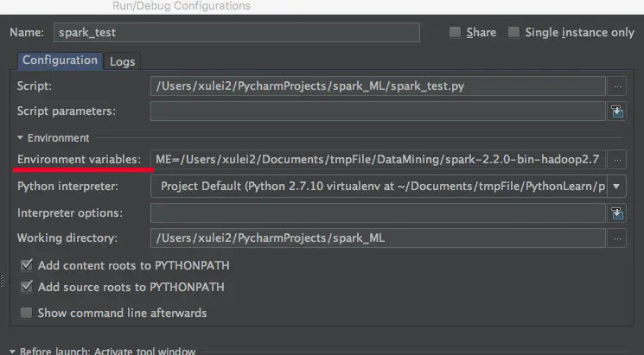Click the Working directory path field

tap(378, 238)
